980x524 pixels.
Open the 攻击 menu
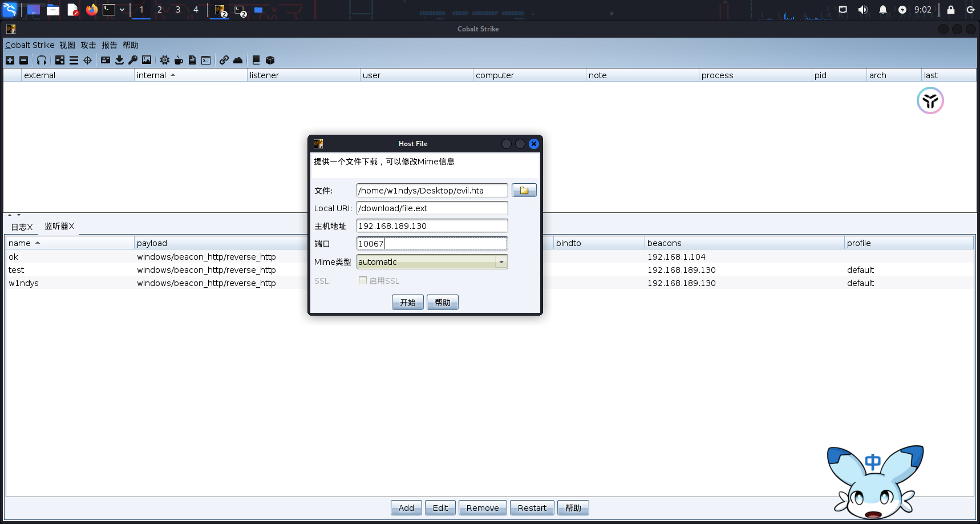[88, 45]
